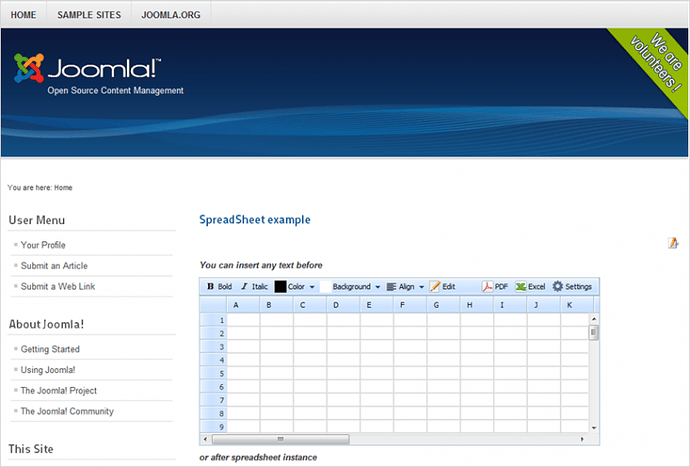The height and width of the screenshot is (467, 690).
Task: Open the text Color dropdown arrow
Action: pos(312,287)
